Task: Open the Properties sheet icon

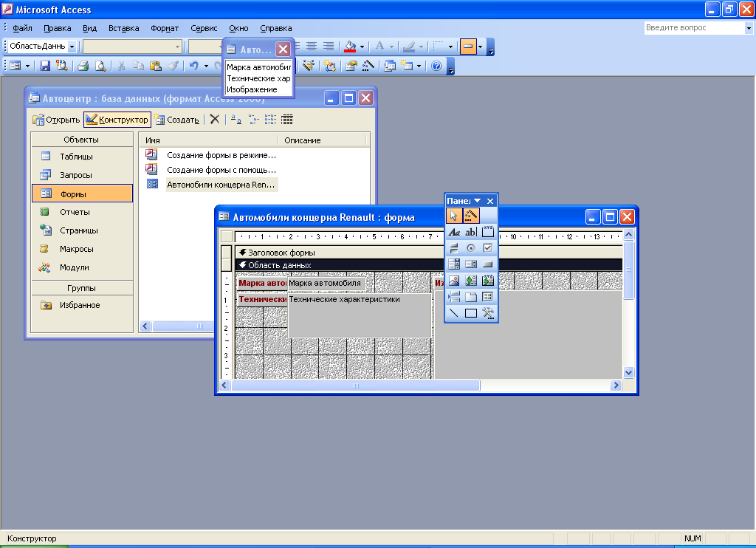Action: pyautogui.click(x=351, y=66)
